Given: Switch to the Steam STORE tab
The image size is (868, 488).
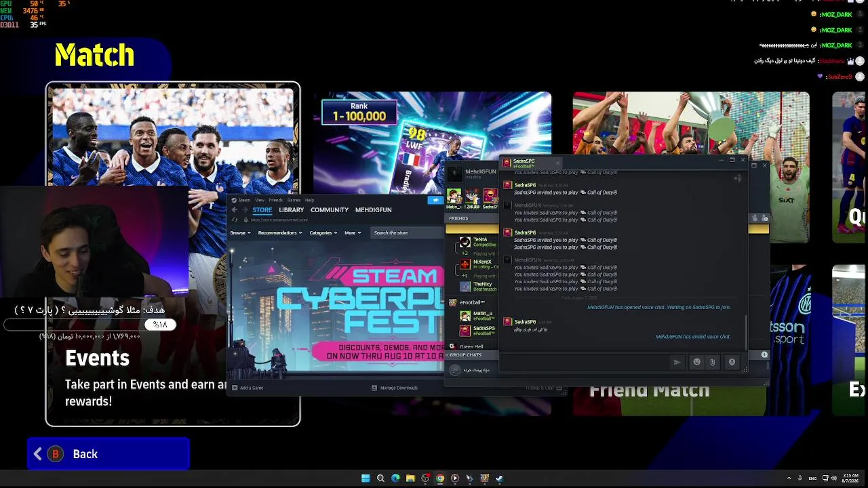Looking at the screenshot, I should pos(262,210).
